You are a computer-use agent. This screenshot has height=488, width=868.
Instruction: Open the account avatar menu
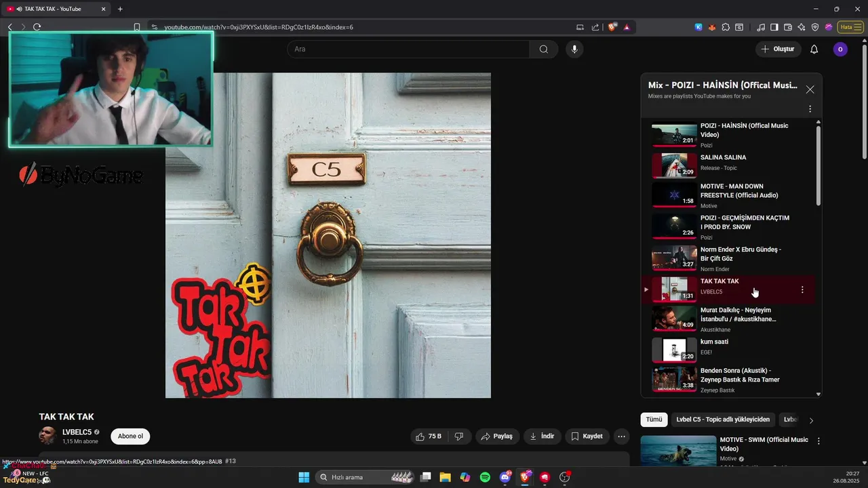(x=840, y=49)
